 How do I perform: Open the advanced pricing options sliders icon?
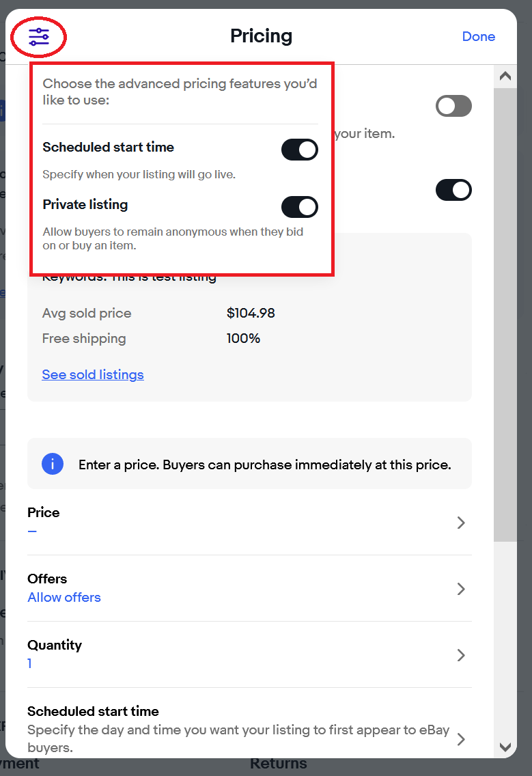(x=39, y=37)
